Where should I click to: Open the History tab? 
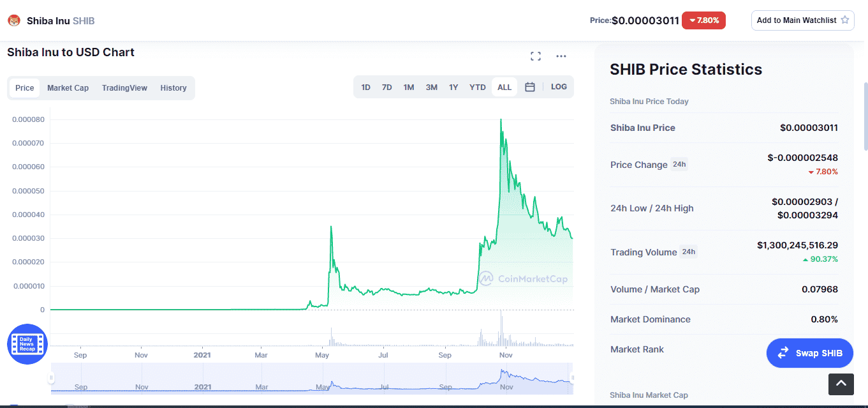[173, 88]
